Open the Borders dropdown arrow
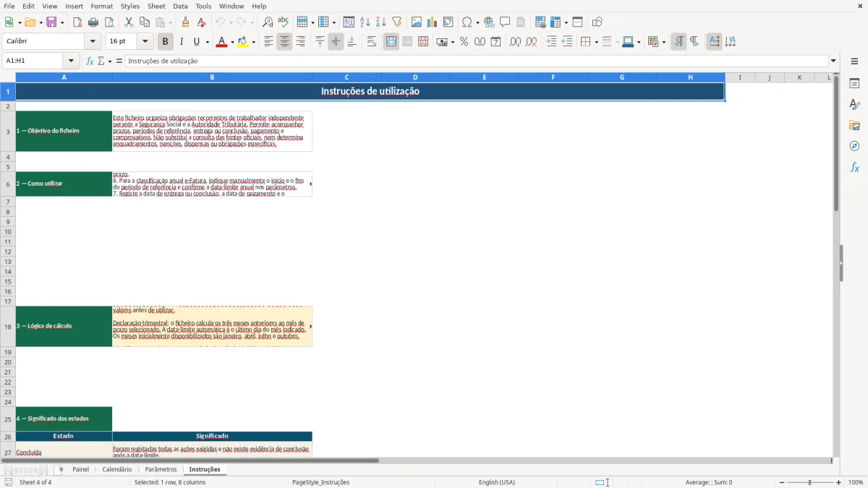Image resolution: width=868 pixels, height=488 pixels. pos(596,42)
